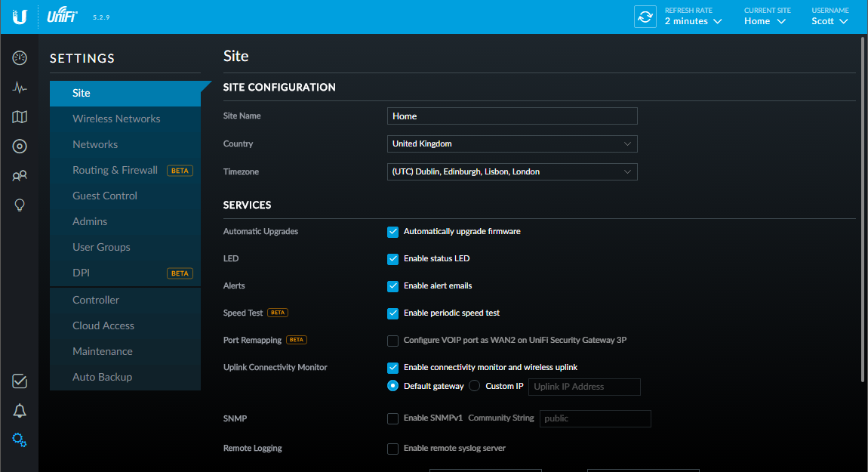Expand the Timezone selector
This screenshot has height=472, width=868.
tap(512, 171)
